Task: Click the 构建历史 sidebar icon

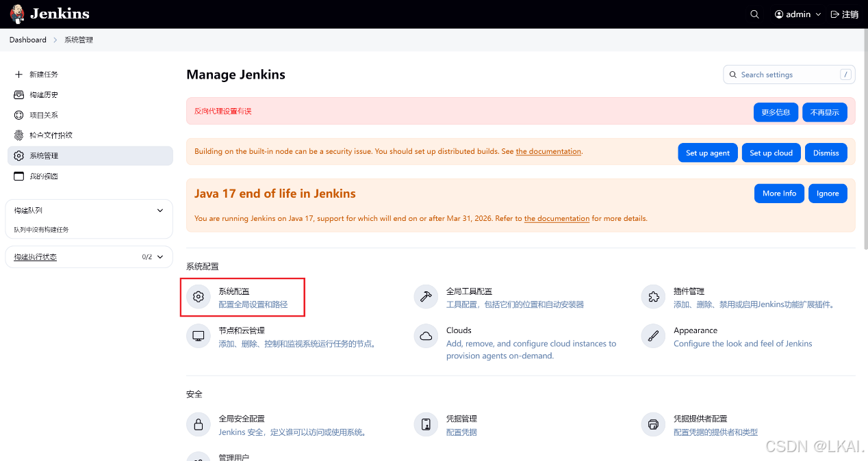Action: coord(18,95)
